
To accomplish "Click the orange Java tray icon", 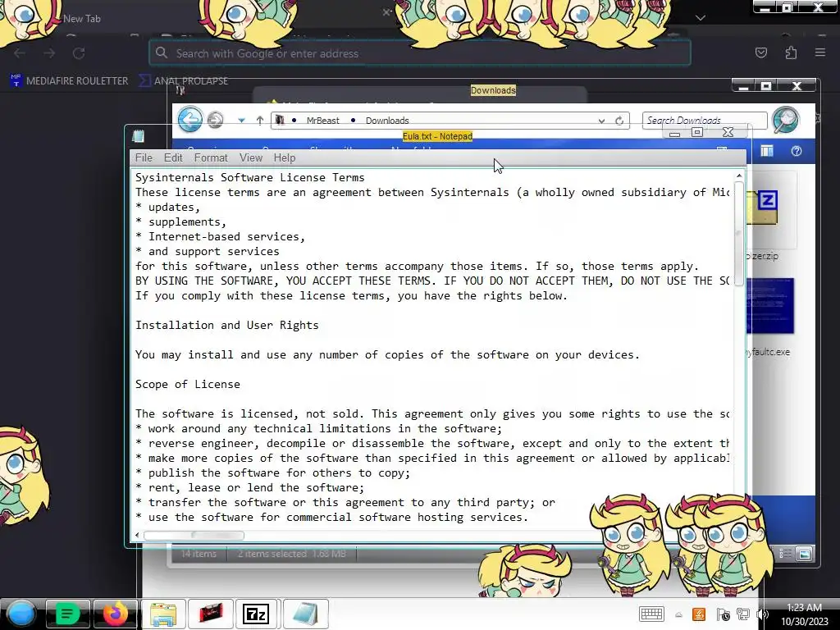I will (699, 614).
